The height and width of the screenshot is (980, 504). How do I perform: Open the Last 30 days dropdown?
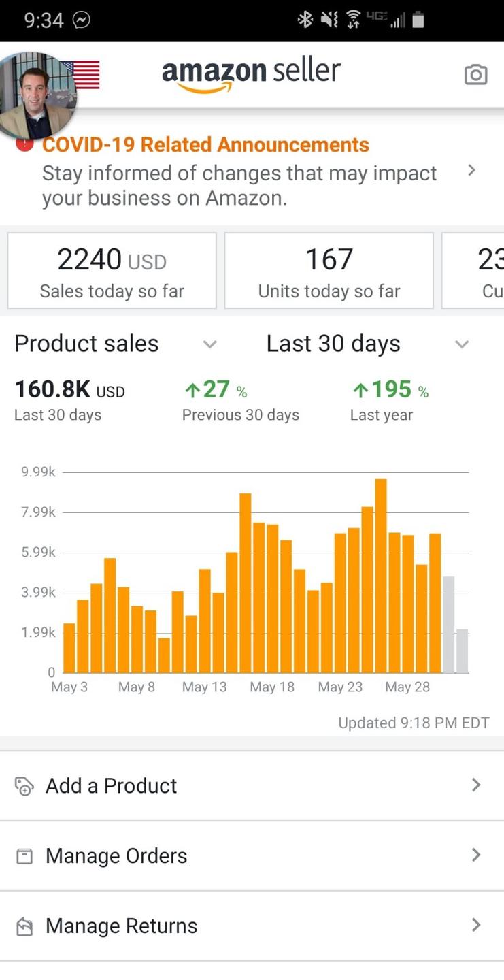462,344
